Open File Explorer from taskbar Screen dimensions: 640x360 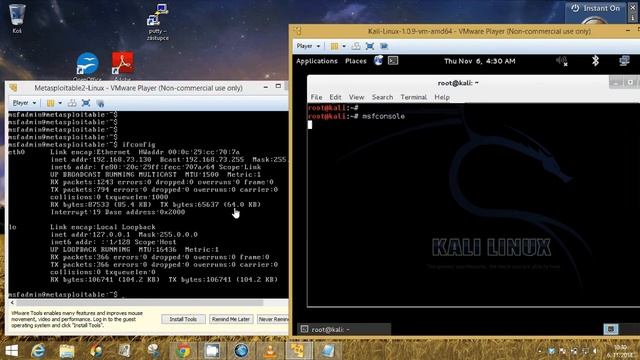(x=67, y=351)
